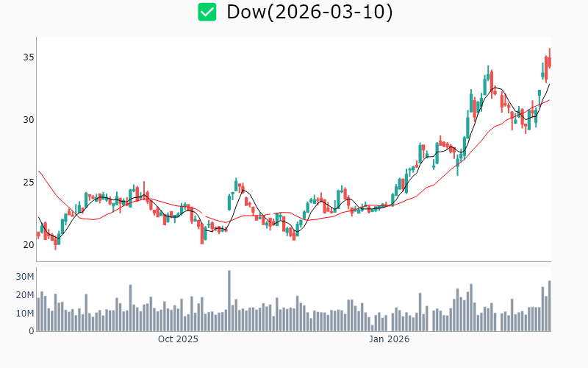Select the 0 volume axis label
This screenshot has width=588, height=368.
tap(31, 331)
